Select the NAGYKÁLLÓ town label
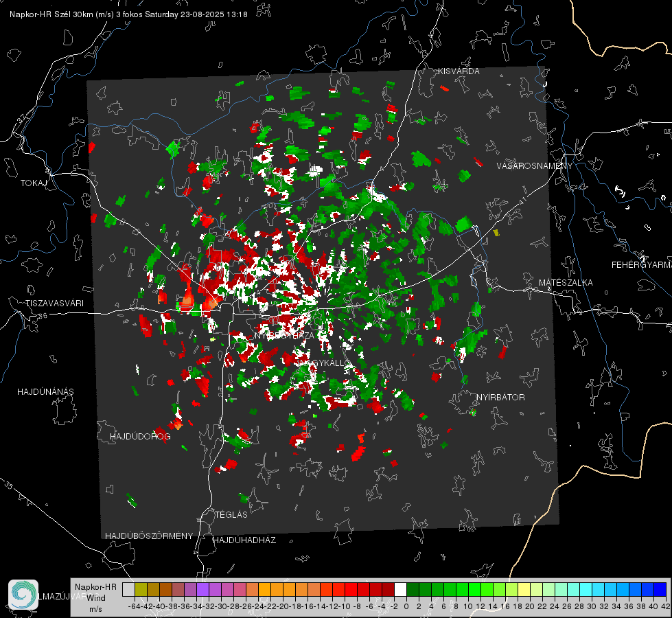 click(325, 363)
